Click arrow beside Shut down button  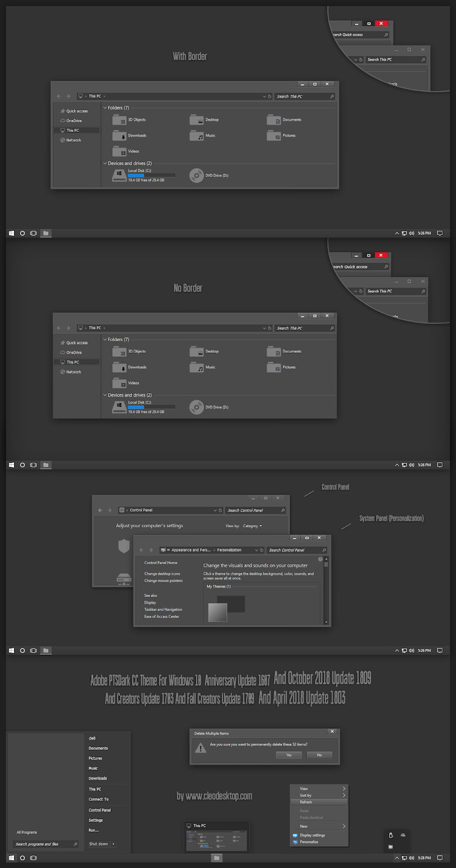[114, 844]
